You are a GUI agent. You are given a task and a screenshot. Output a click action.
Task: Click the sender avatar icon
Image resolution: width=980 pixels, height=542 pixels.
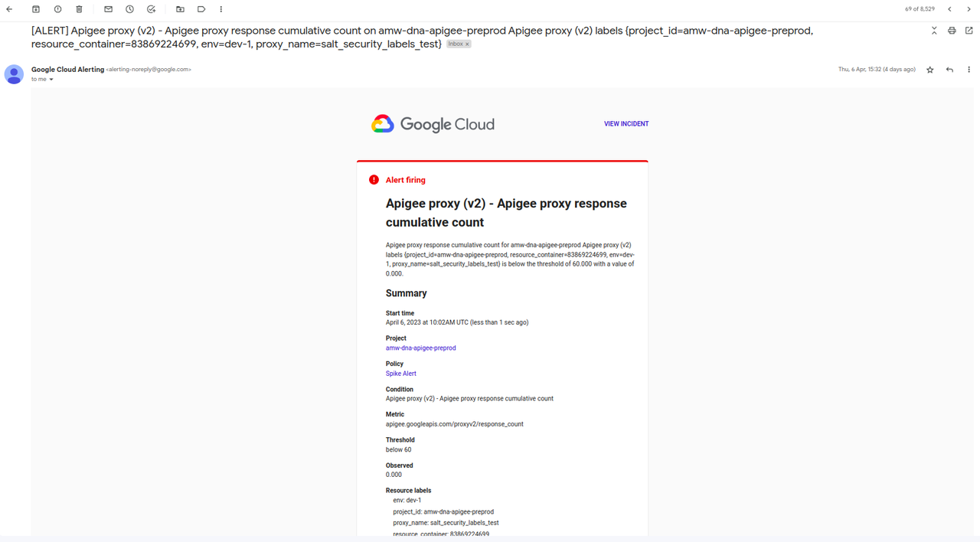click(14, 74)
